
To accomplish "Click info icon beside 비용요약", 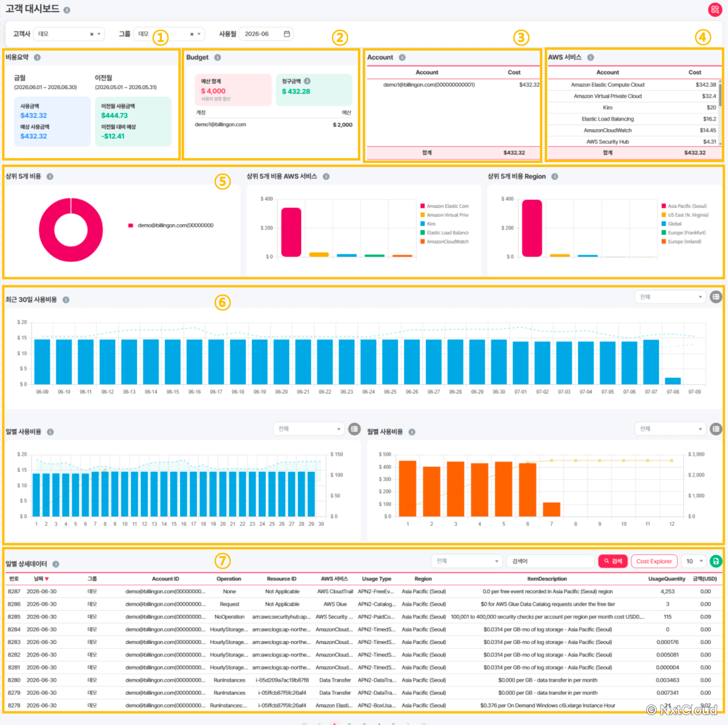I will click(x=37, y=58).
